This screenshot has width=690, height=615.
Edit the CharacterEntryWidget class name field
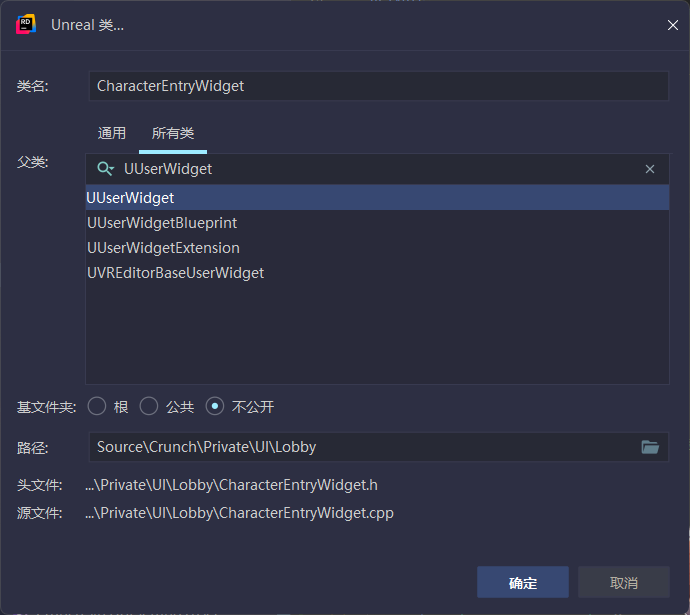379,86
